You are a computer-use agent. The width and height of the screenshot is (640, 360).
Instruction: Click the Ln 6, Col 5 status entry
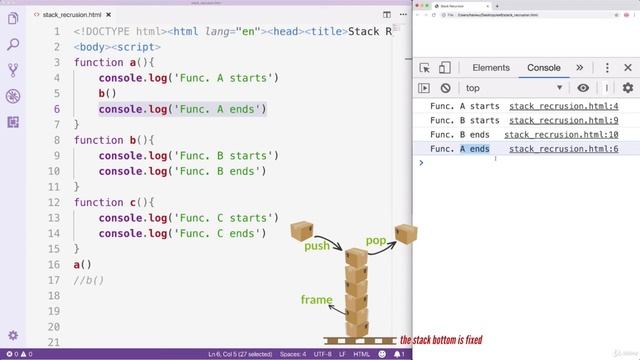point(240,354)
